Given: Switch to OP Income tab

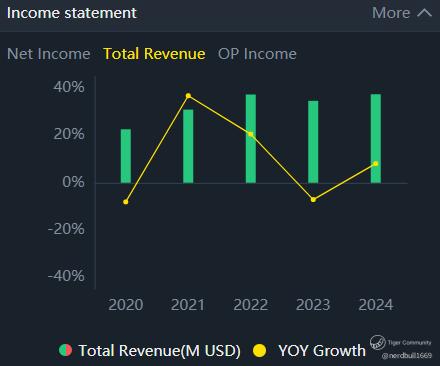Looking at the screenshot, I should (257, 54).
